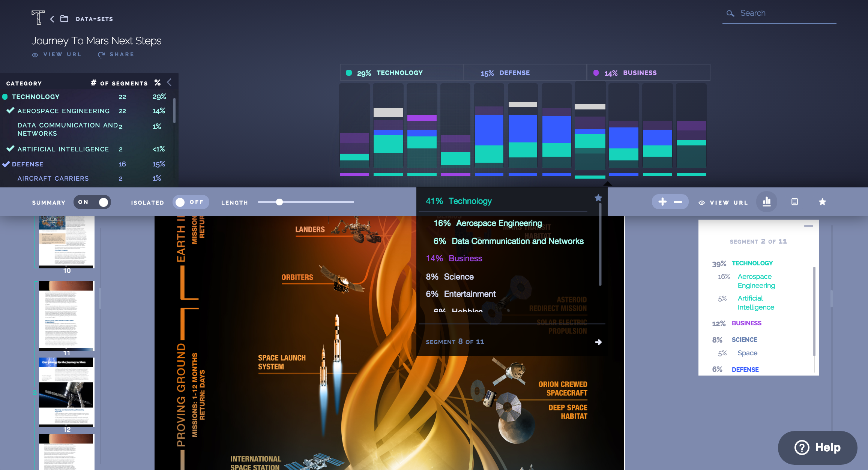
Task: Toggle the SUMMARY switch off
Action: pyautogui.click(x=92, y=202)
